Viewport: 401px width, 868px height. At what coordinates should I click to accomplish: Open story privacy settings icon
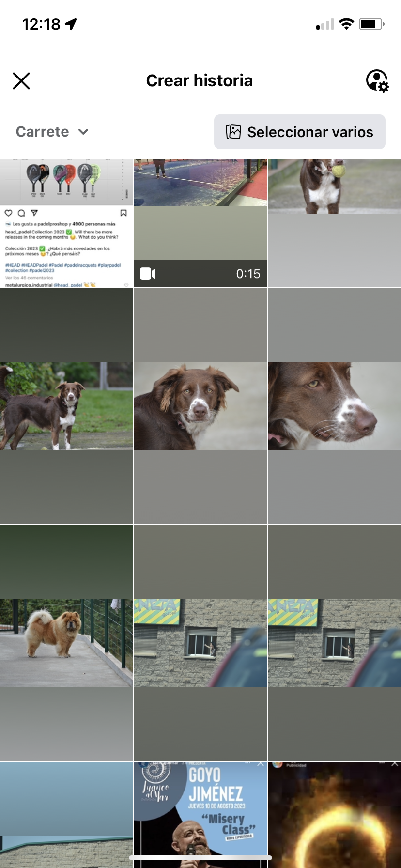coord(377,80)
